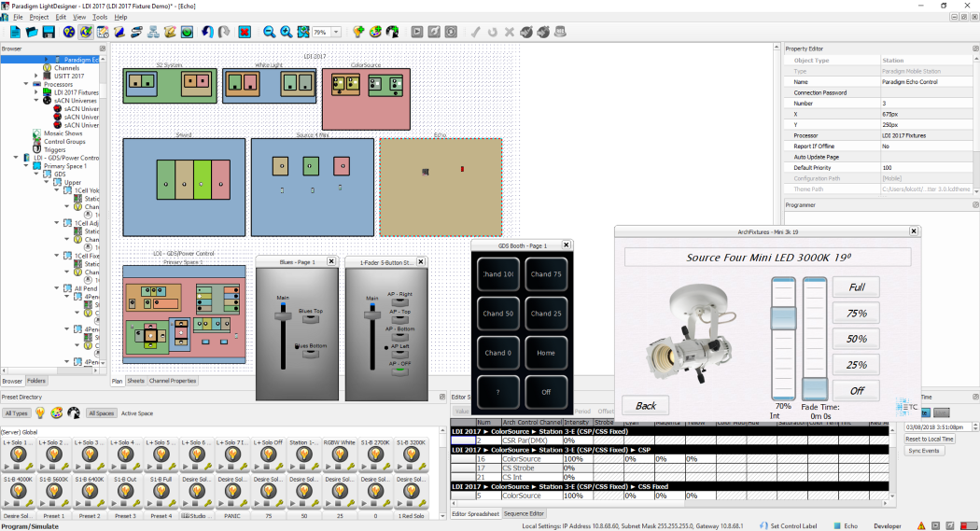Screen dimensions: 980x531
Task: Open the Tools menu
Action: click(99, 17)
